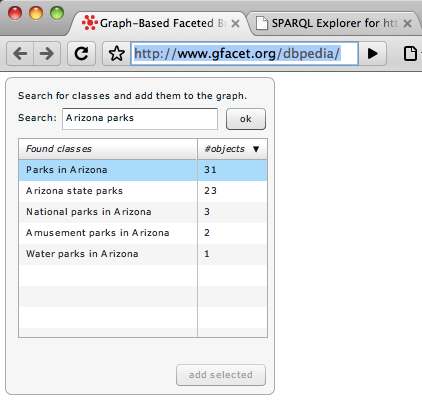
Task: Focus the Search input field
Action: click(140, 119)
